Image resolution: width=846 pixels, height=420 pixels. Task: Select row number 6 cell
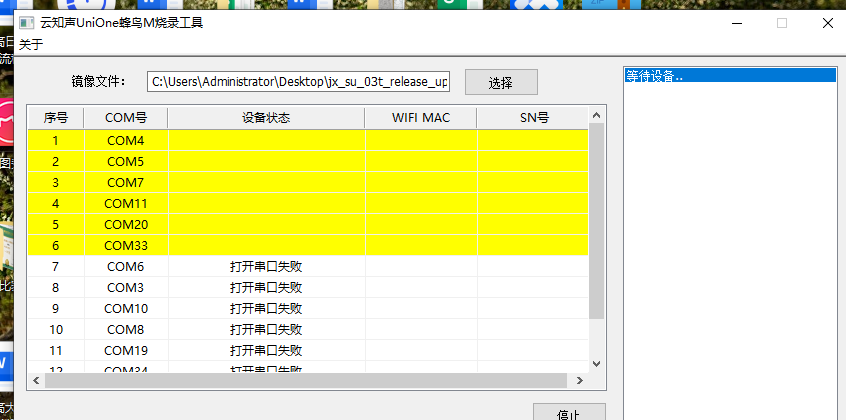coord(56,246)
